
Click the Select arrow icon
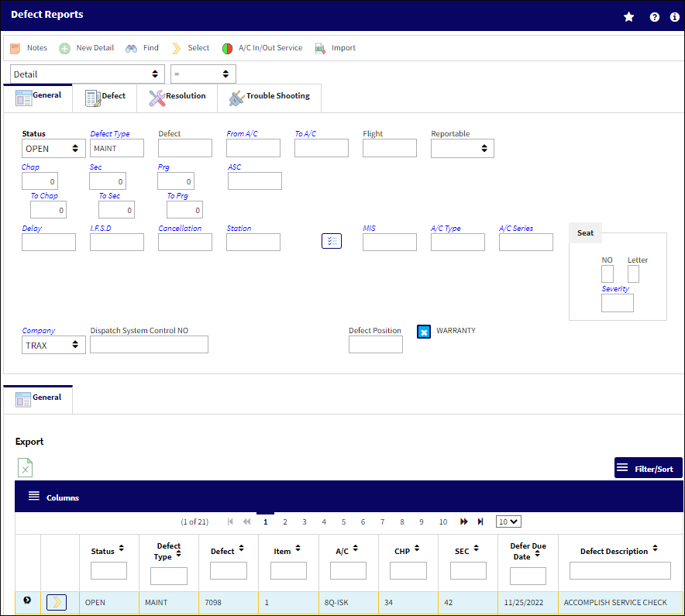[176, 49]
